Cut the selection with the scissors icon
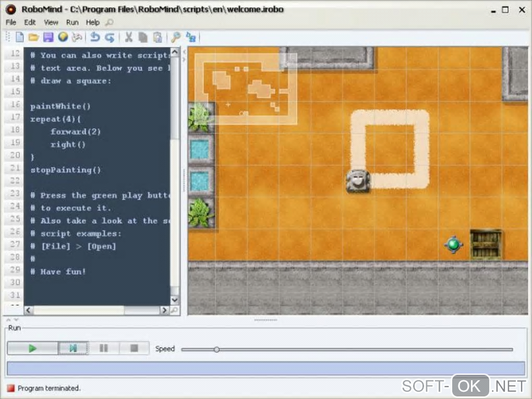Image resolution: width=532 pixels, height=399 pixels. [128, 37]
